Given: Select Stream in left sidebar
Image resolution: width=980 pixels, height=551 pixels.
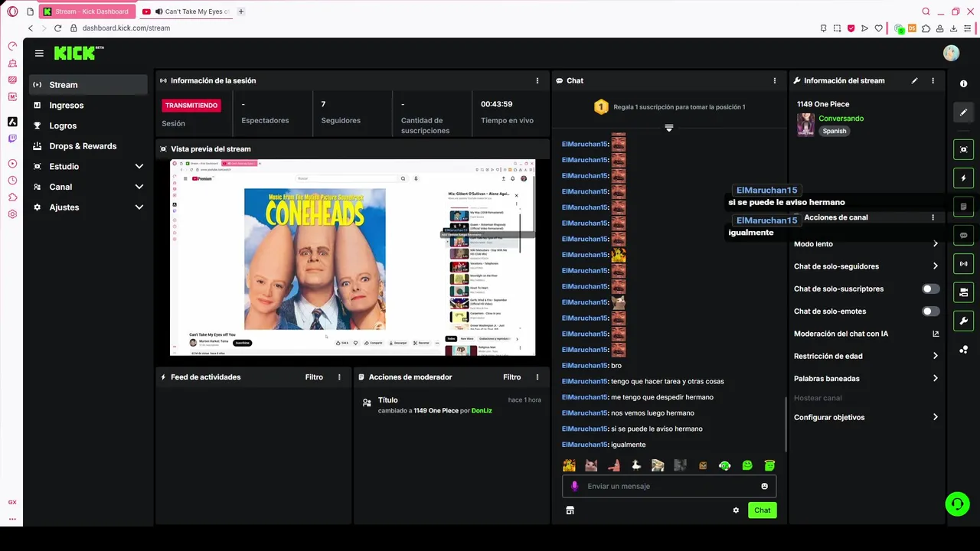Looking at the screenshot, I should (x=89, y=85).
